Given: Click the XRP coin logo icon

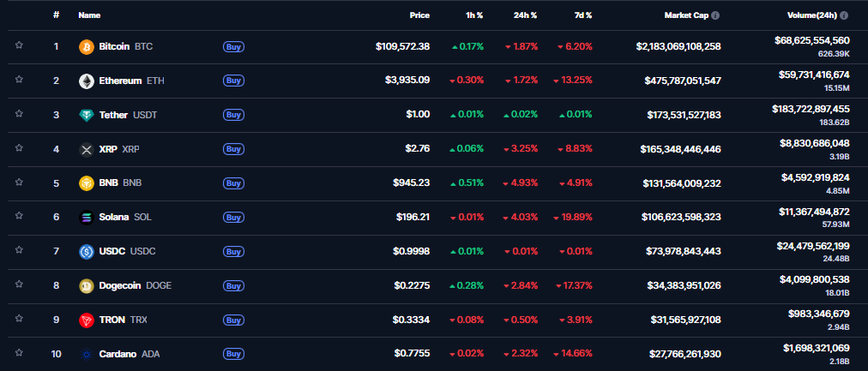Looking at the screenshot, I should pos(86,149).
